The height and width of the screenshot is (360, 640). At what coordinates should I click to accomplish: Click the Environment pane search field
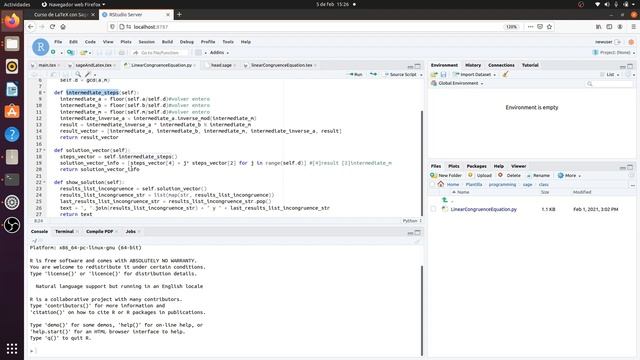[x=609, y=84]
